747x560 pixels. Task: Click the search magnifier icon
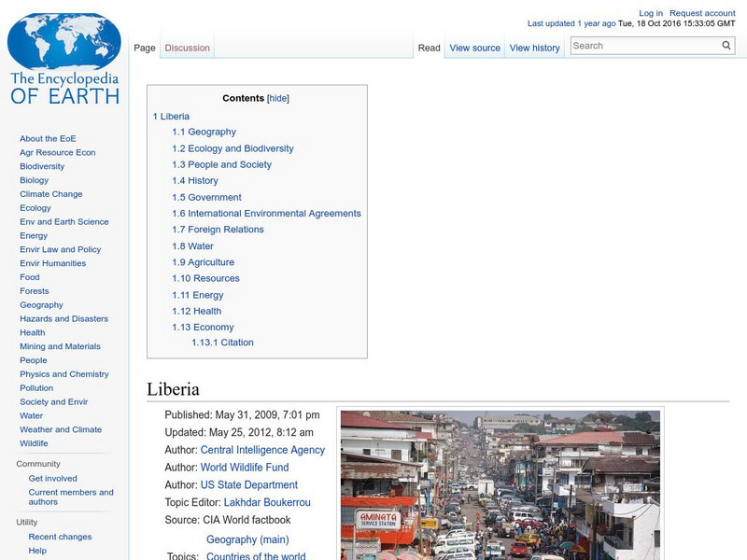coord(726,44)
